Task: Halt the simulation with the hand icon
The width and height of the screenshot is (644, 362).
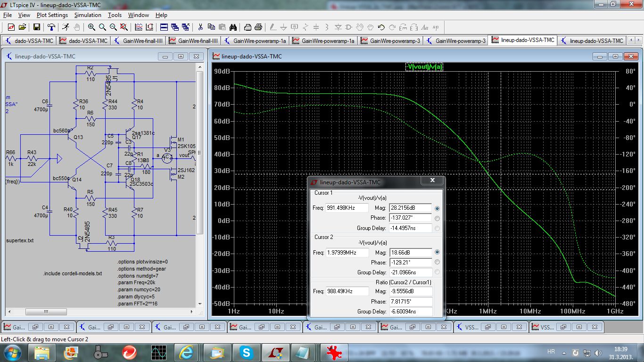Action: pyautogui.click(x=77, y=27)
